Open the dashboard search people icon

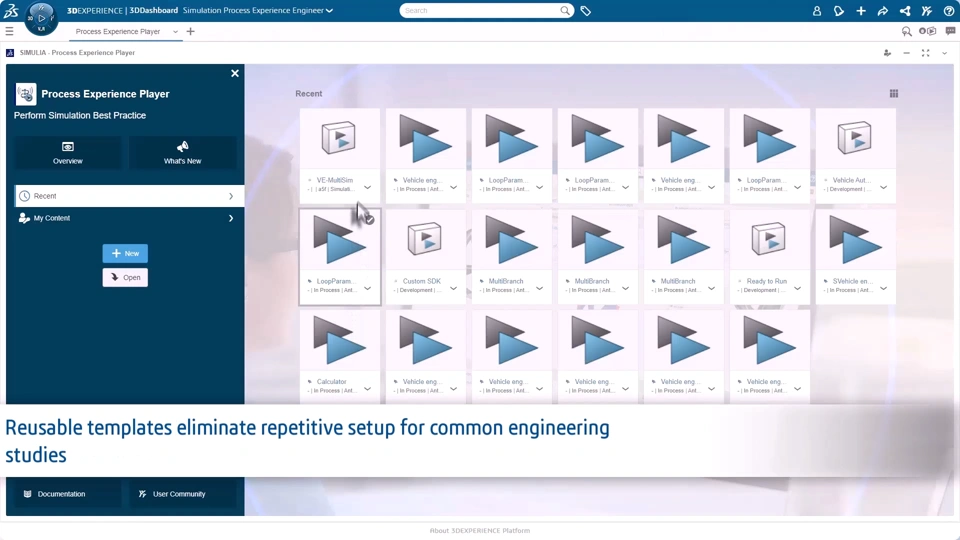point(906,31)
